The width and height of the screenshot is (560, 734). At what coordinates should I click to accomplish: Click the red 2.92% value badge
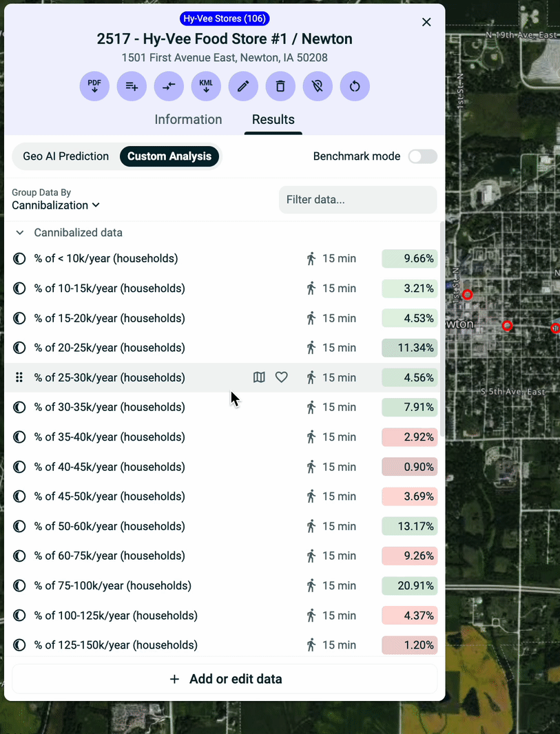tap(410, 437)
